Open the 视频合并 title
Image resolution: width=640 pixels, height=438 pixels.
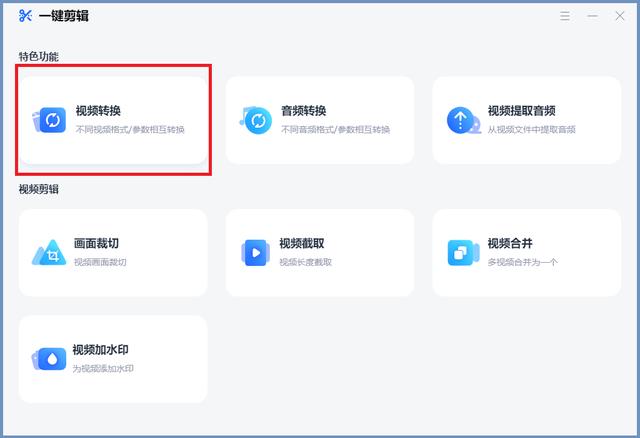point(510,243)
